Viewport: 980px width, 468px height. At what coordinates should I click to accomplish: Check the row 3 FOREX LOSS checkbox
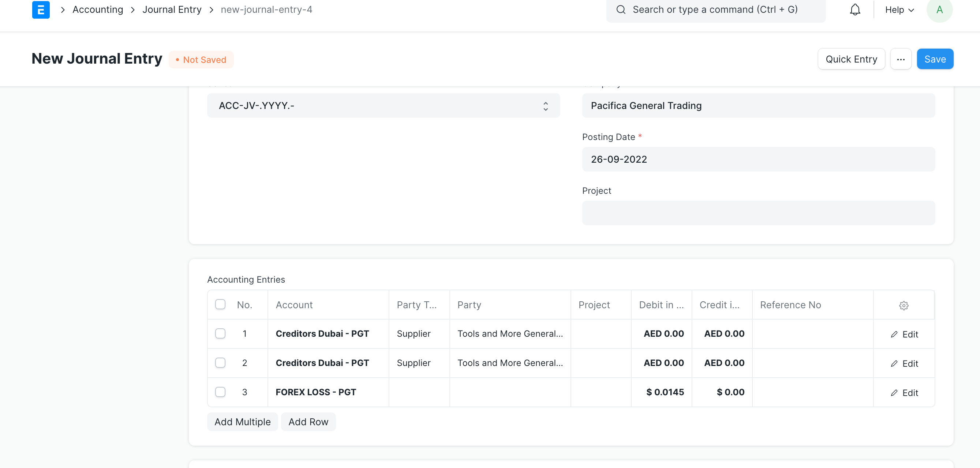(x=220, y=392)
